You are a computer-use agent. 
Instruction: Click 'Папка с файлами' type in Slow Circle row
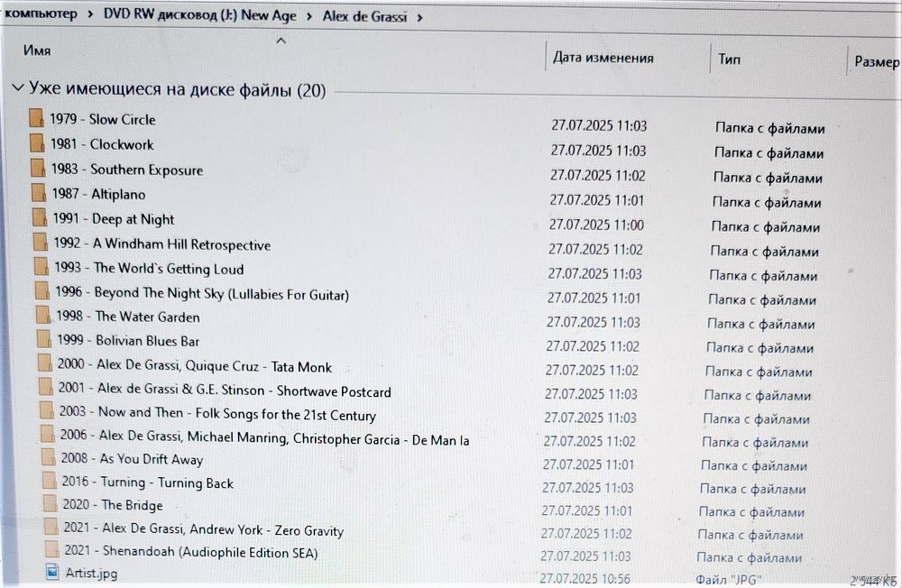(x=769, y=128)
